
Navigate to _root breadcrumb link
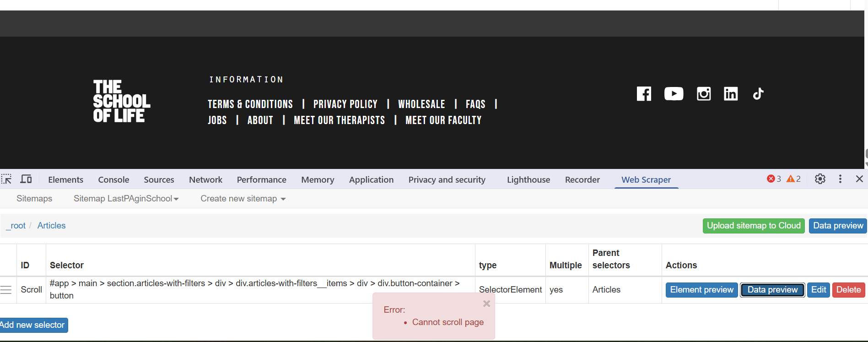click(16, 226)
